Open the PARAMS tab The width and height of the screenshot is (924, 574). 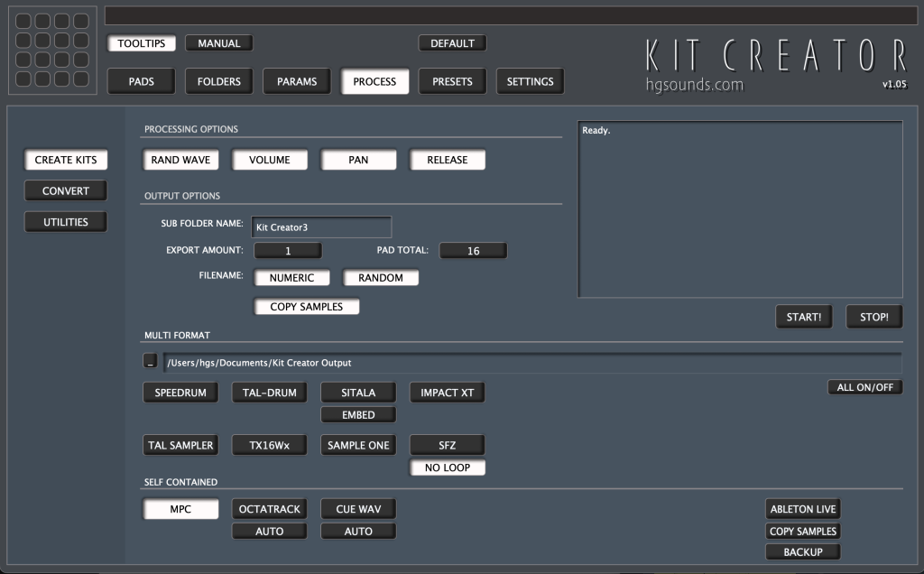296,81
